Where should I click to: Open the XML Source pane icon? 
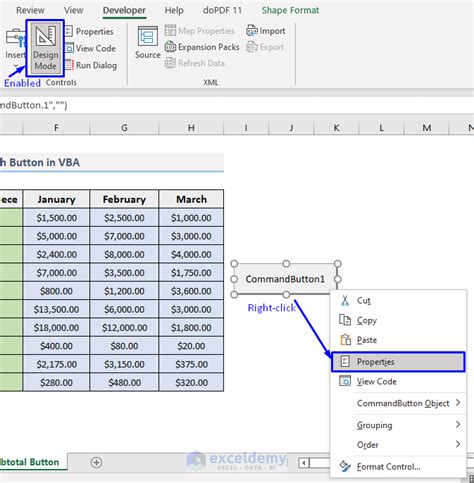[148, 36]
